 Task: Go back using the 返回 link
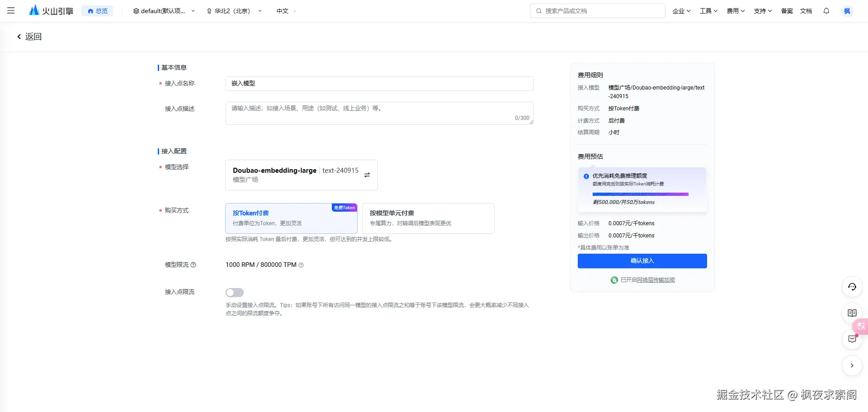tap(29, 37)
